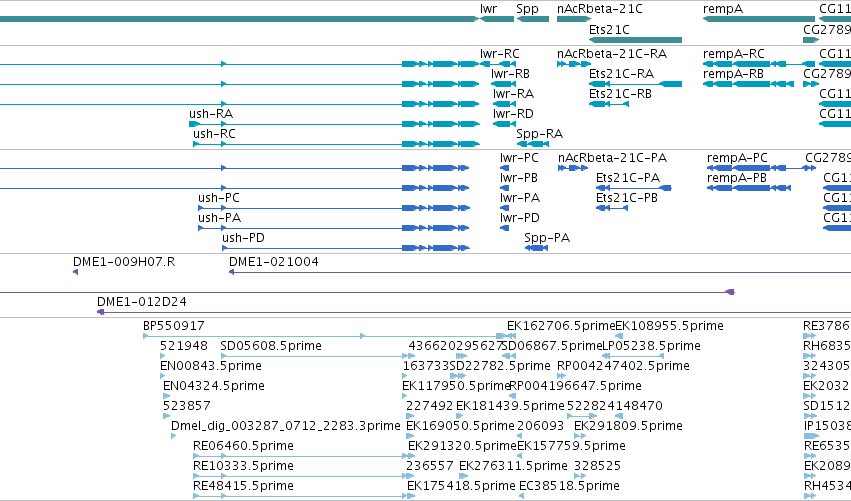Image resolution: width=851 pixels, height=501 pixels.
Task: Open transcript lwr-RC
Action: point(499,54)
